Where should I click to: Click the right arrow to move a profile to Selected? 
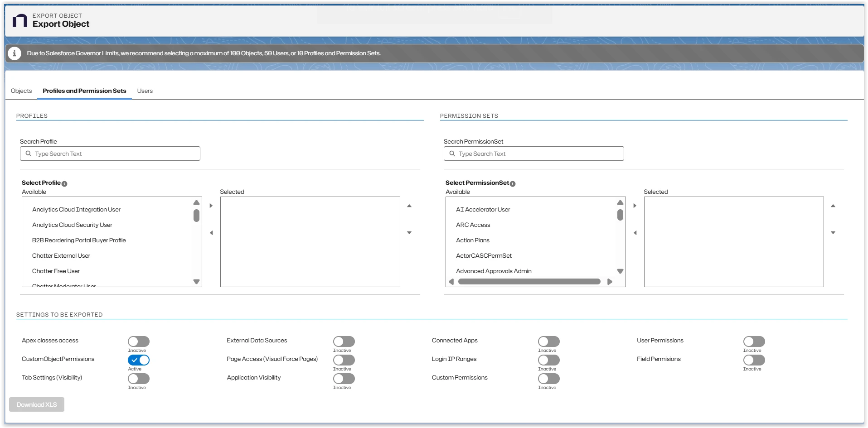point(211,205)
